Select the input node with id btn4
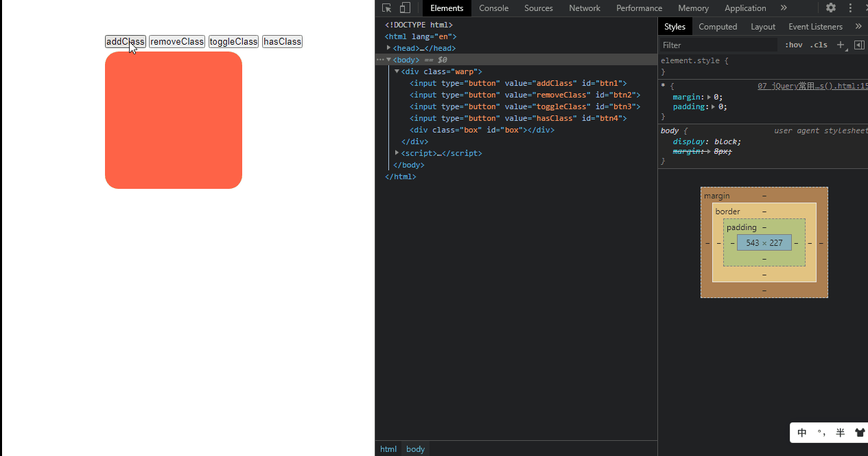This screenshot has height=456, width=868. click(518, 118)
